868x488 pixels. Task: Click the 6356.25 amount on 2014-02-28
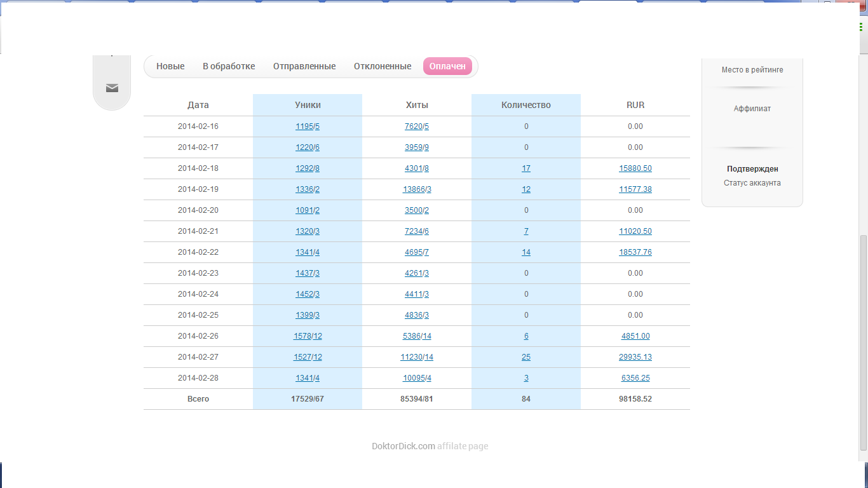click(635, 378)
